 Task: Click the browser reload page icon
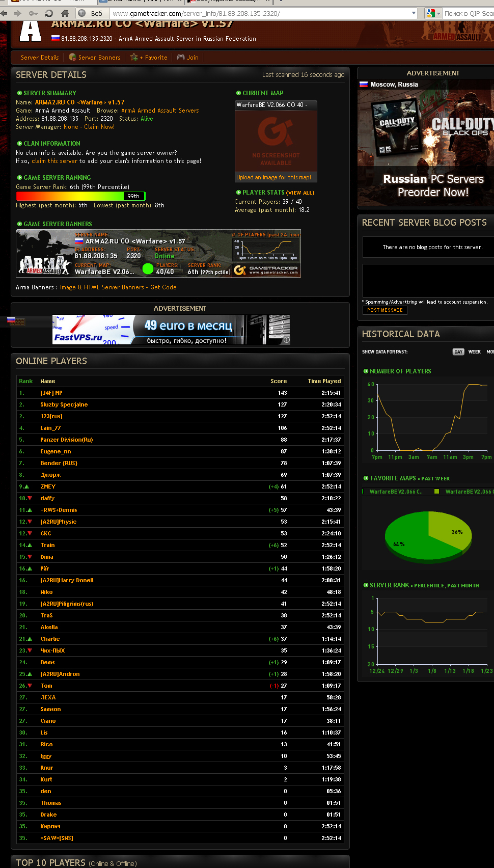pyautogui.click(x=49, y=13)
